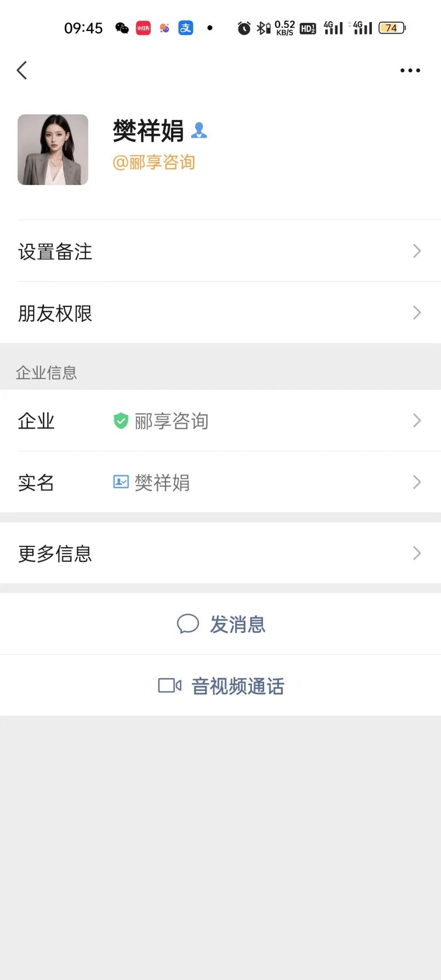Tap the Alipay notification icon
Viewport: 441px width, 980px height.
pos(186,28)
